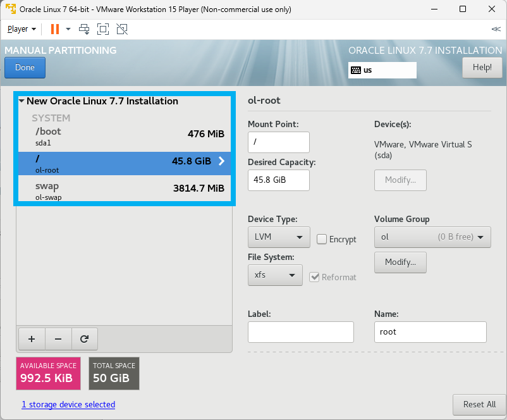The height and width of the screenshot is (420, 507).
Task: Remove the selected mount point
Action: click(58, 339)
